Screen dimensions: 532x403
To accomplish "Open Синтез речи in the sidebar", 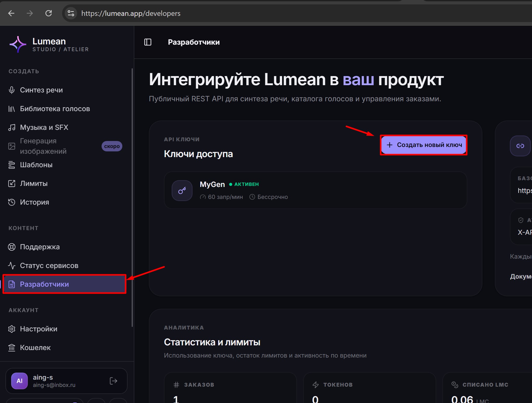I will pyautogui.click(x=67, y=90).
